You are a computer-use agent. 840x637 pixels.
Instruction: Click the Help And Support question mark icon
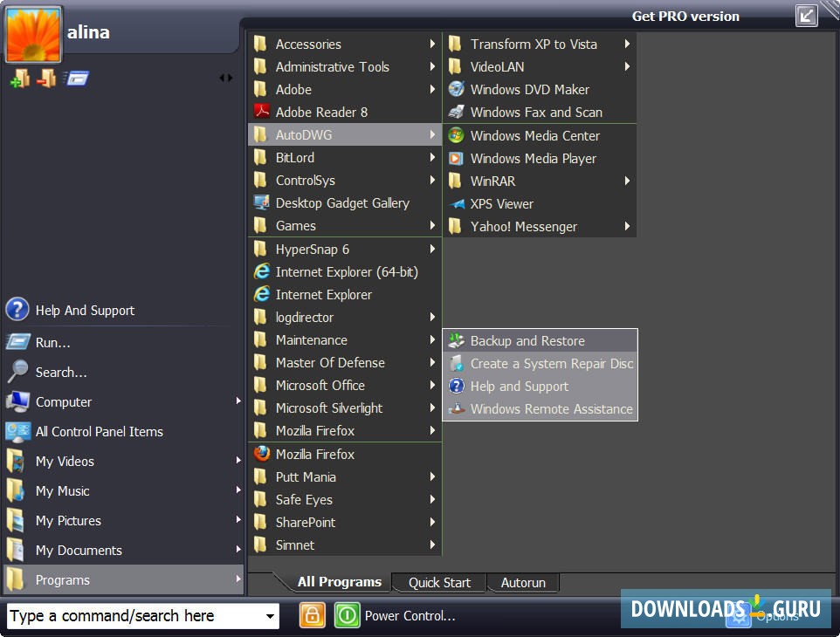coord(17,310)
